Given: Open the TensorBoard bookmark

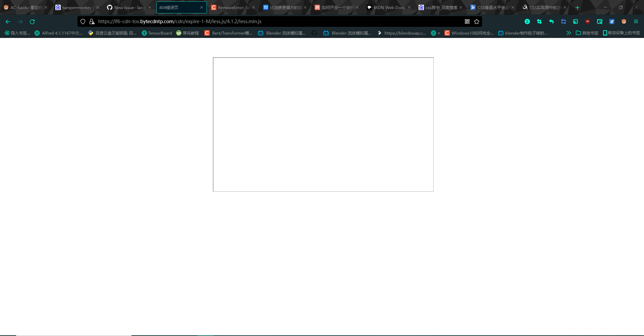Looking at the screenshot, I should click(157, 33).
